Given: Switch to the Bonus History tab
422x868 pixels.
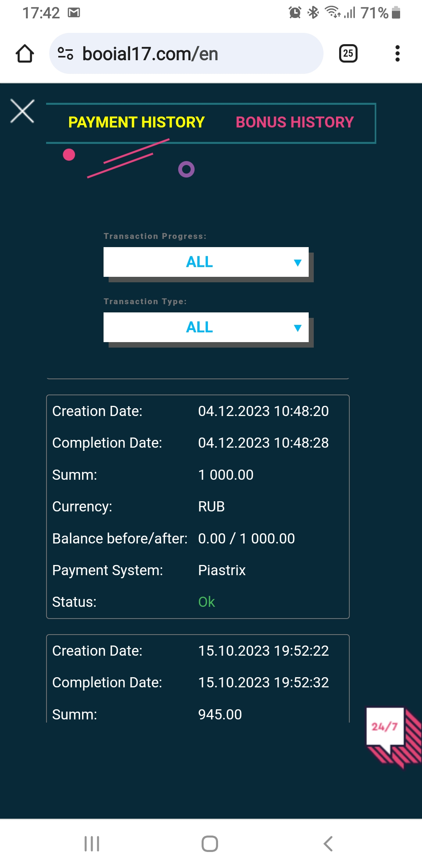Looking at the screenshot, I should [295, 122].
